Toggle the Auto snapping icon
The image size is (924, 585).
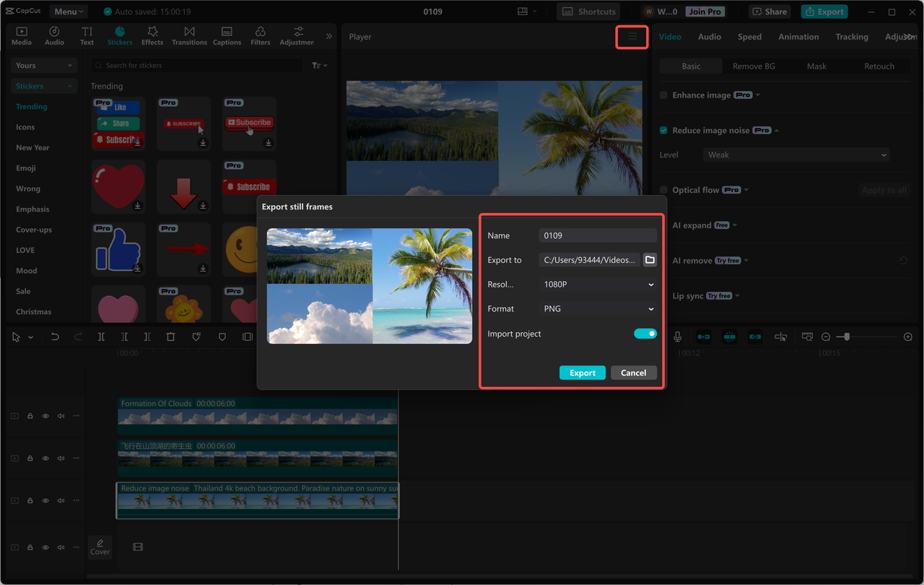click(729, 337)
